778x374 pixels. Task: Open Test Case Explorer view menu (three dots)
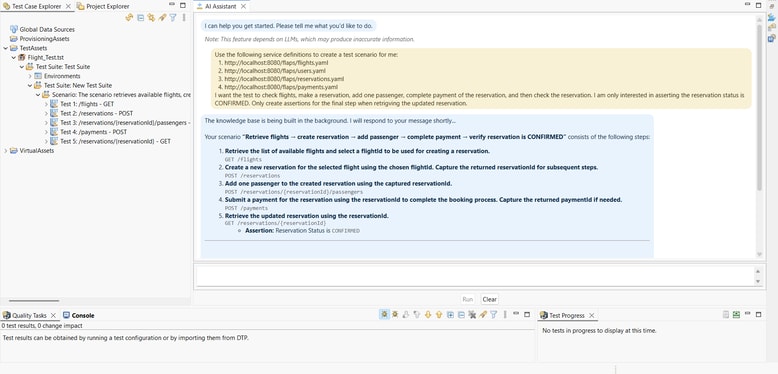(x=184, y=18)
